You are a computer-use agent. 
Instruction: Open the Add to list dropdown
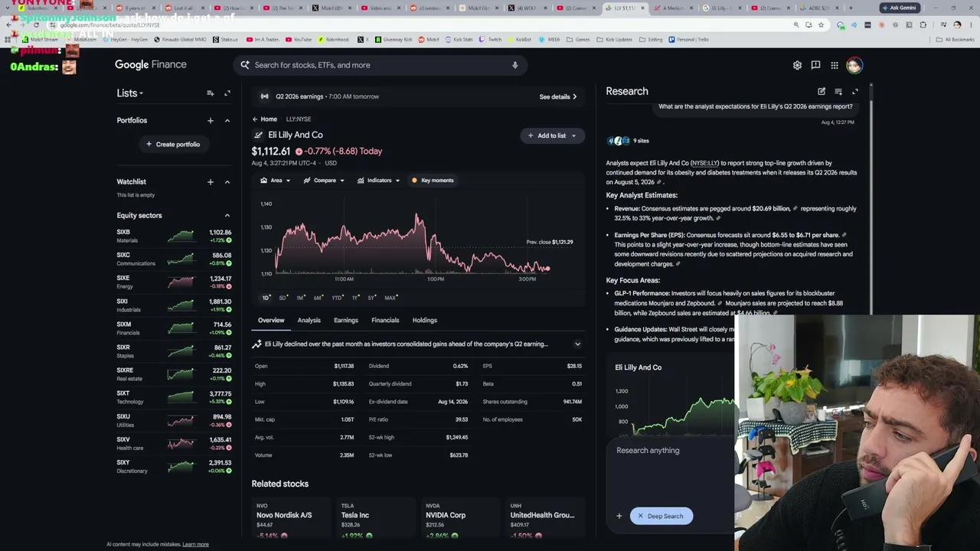coord(552,135)
